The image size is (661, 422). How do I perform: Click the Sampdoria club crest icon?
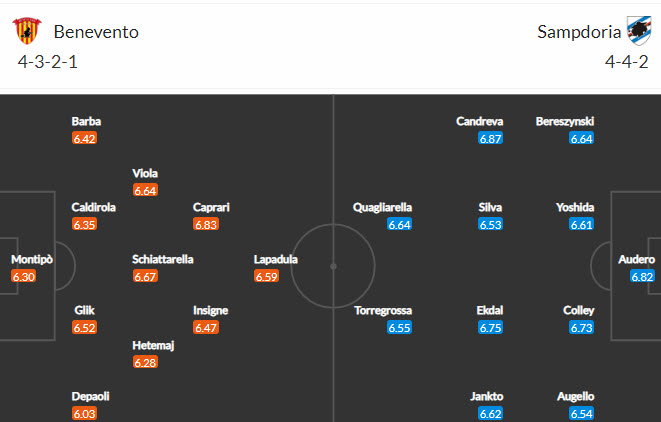(x=638, y=29)
